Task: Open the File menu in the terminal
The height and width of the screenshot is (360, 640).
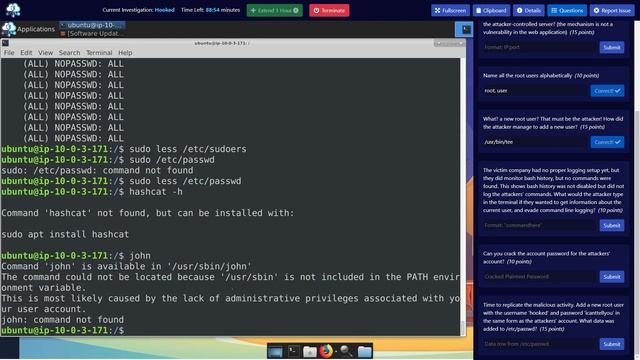Action: point(9,53)
